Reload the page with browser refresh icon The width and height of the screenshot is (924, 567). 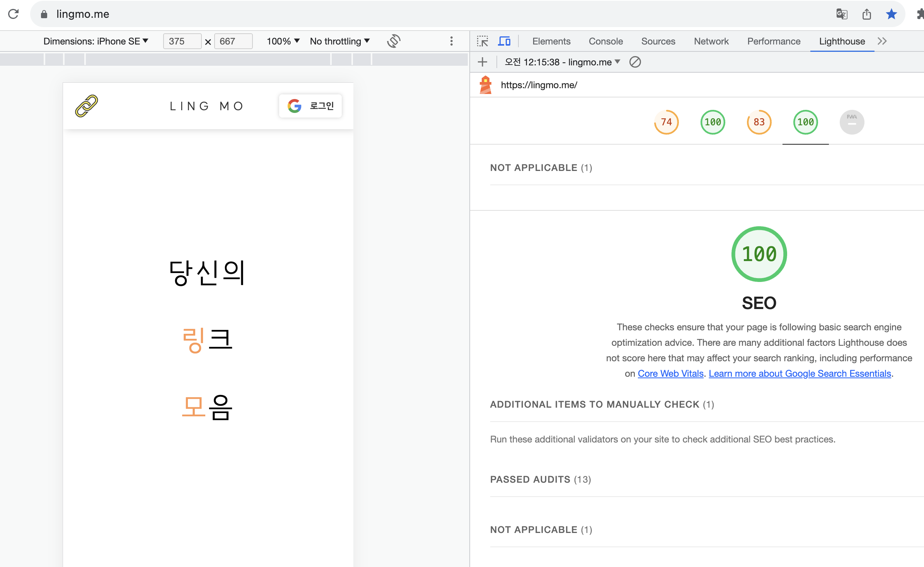pos(14,14)
